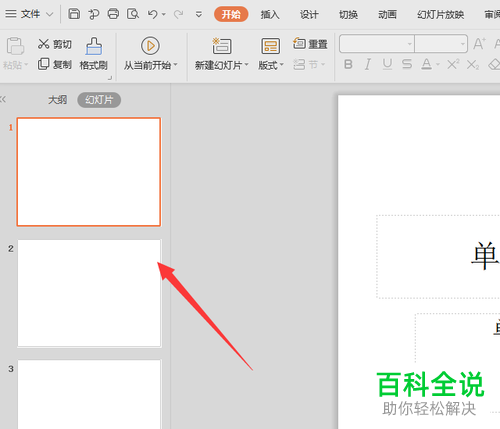Screen dimensions: 500x429
Task: Open the quick access toolbar customize dropdown
Action: pyautogui.click(x=199, y=14)
